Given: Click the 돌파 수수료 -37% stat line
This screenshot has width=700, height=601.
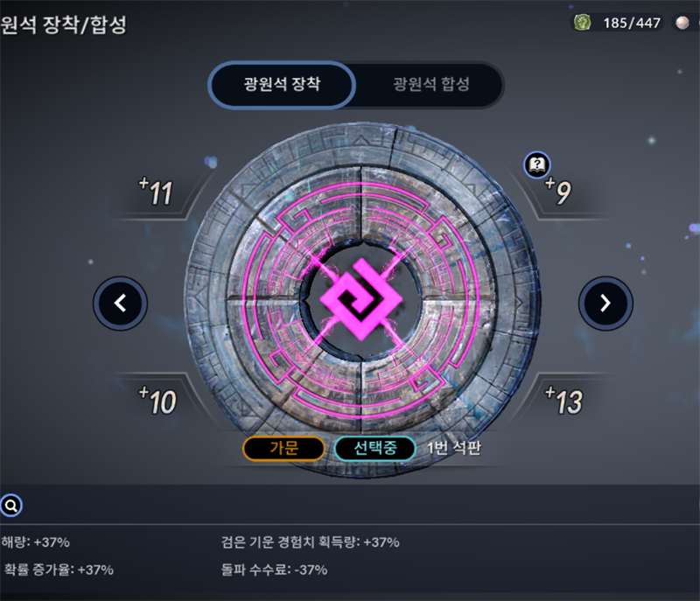Looking at the screenshot, I should tap(274, 570).
